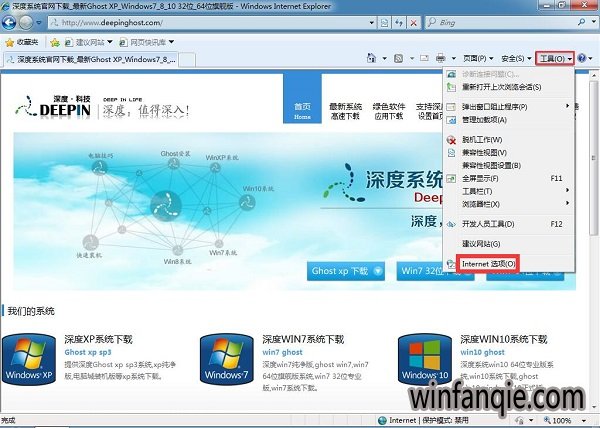Click the compatibility view icon in address bar

pyautogui.click(x=384, y=23)
